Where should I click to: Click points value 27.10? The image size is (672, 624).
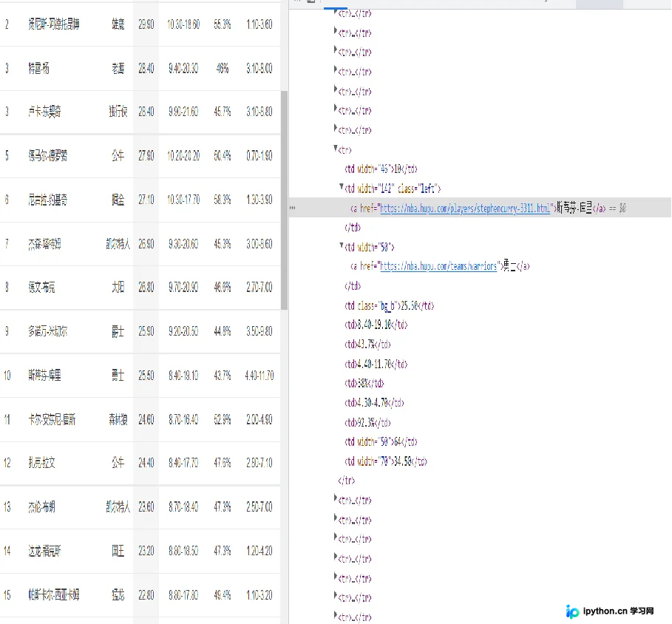pyautogui.click(x=146, y=200)
